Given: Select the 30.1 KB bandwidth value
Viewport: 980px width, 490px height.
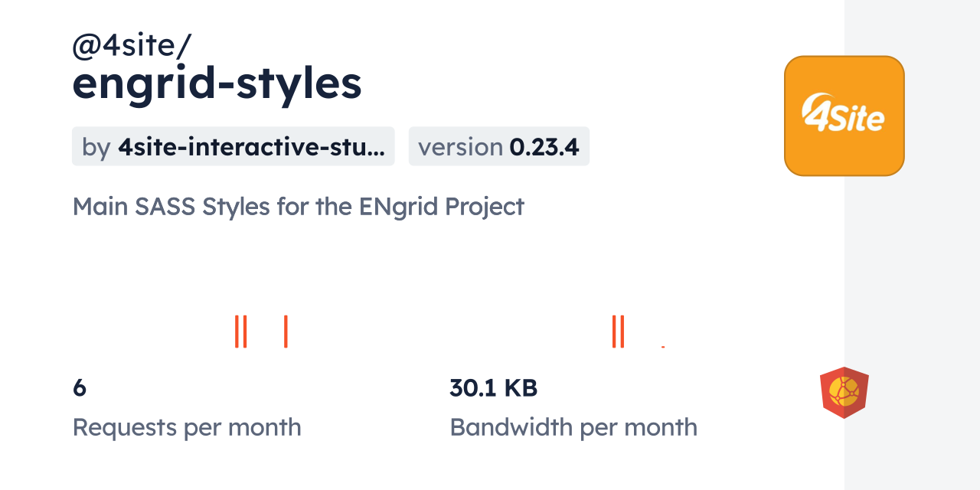Looking at the screenshot, I should [493, 388].
